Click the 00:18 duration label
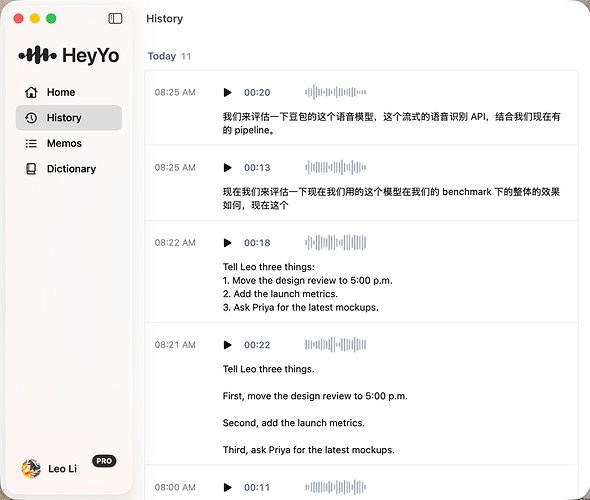Screen dimensions: 590x500 point(257,243)
